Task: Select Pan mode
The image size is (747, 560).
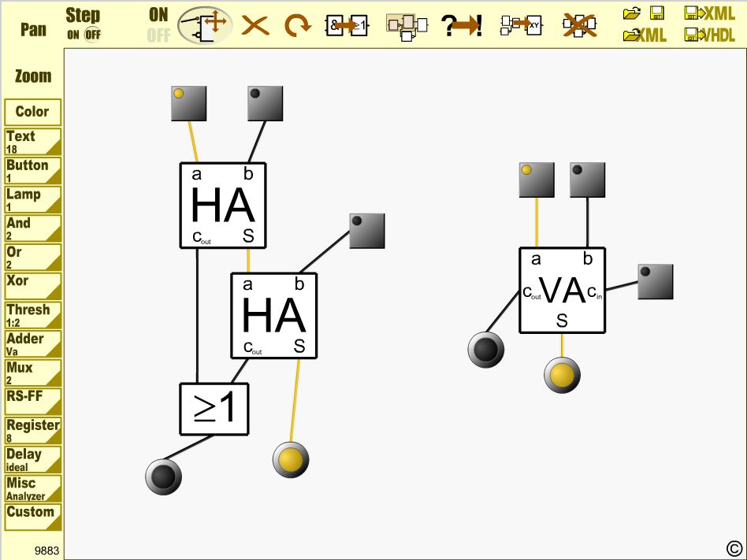Action: [x=32, y=31]
